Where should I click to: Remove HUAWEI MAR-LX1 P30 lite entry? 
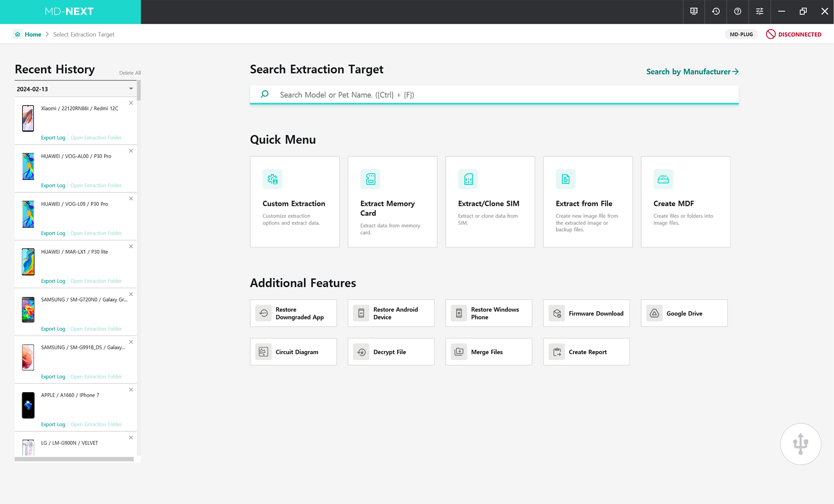(131, 246)
